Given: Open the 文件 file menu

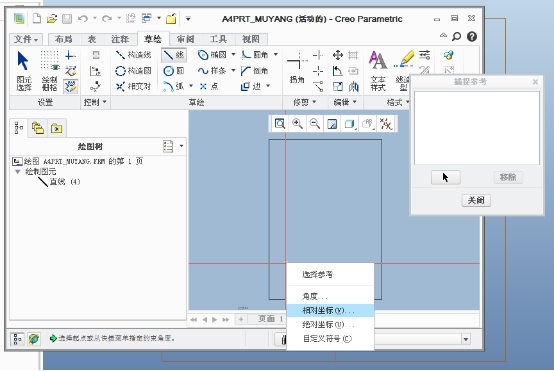Looking at the screenshot, I should 26,39.
